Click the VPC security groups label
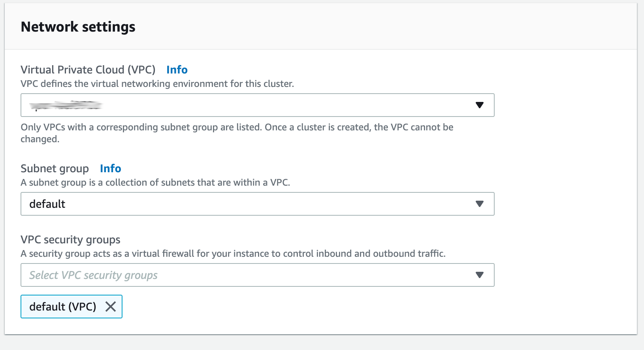 [x=70, y=240]
